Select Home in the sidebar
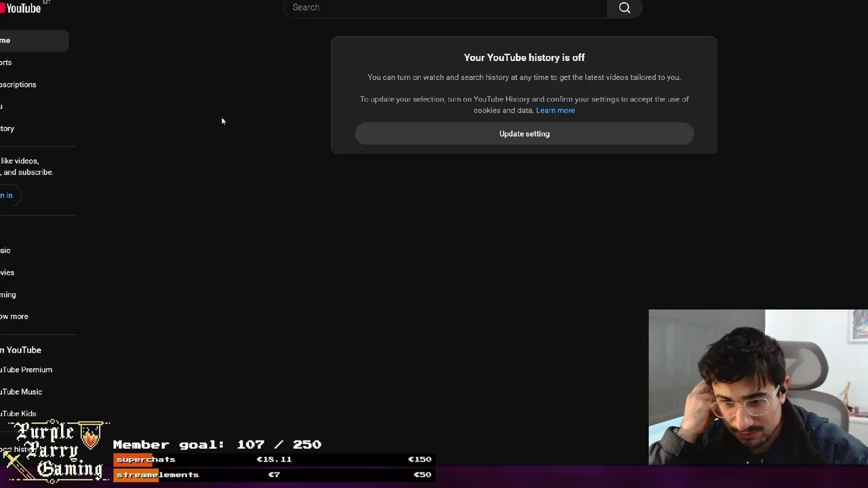 34,41
